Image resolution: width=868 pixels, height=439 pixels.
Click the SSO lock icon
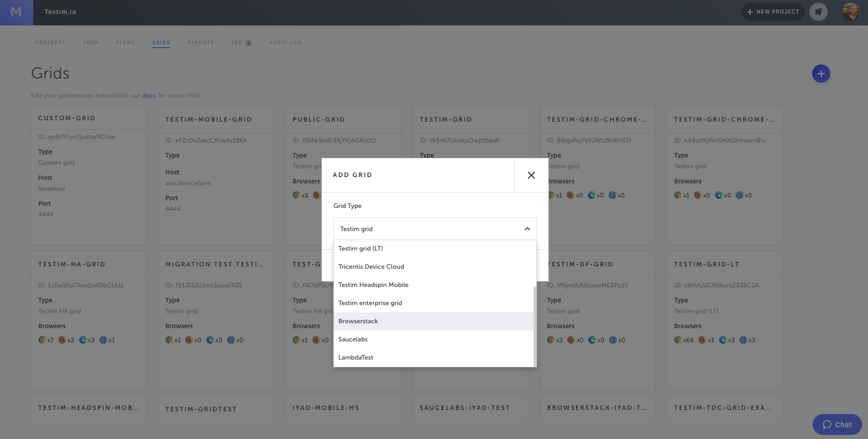click(x=248, y=43)
